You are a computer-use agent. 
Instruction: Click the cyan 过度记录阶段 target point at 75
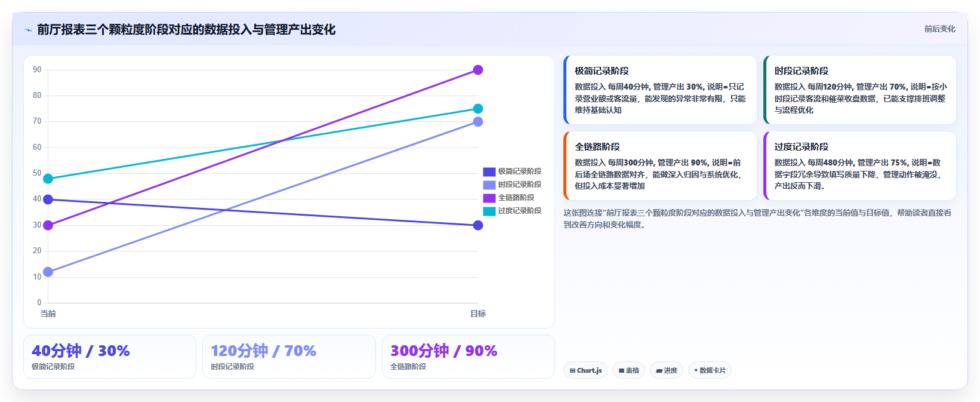pos(478,109)
